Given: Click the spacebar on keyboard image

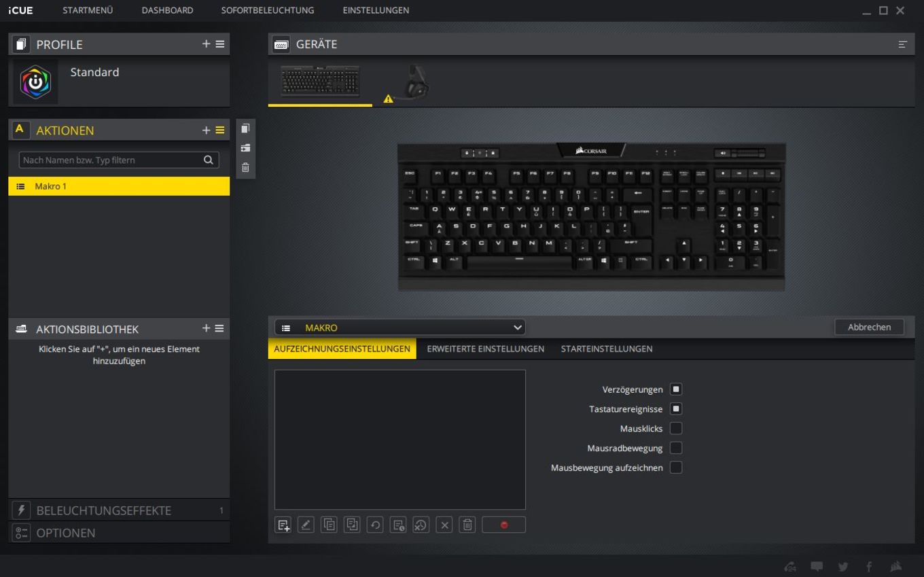Looking at the screenshot, I should (520, 261).
